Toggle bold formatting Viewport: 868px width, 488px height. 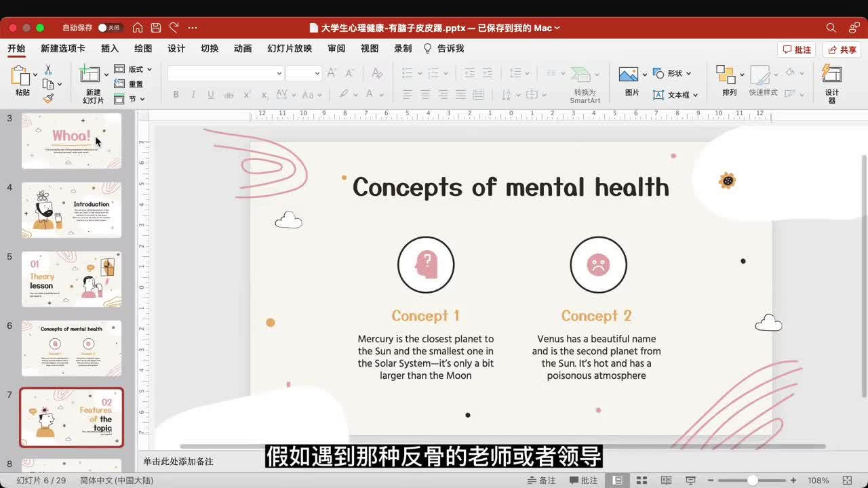pyautogui.click(x=176, y=94)
